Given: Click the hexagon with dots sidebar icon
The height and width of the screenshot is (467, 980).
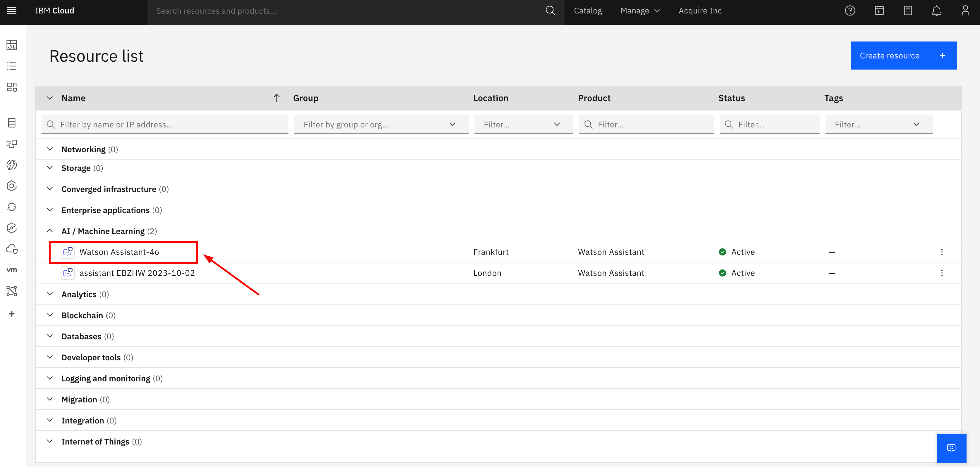Looking at the screenshot, I should (12, 228).
